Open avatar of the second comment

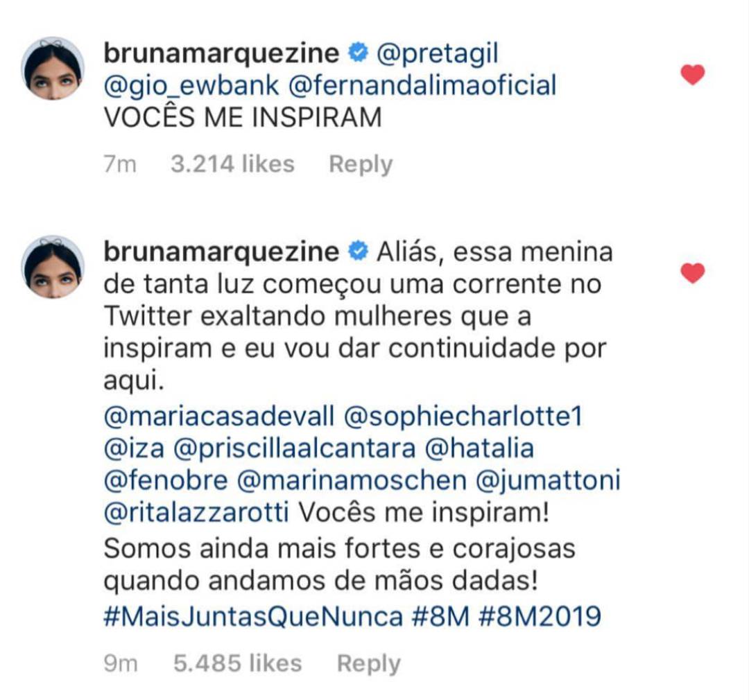tap(53, 268)
